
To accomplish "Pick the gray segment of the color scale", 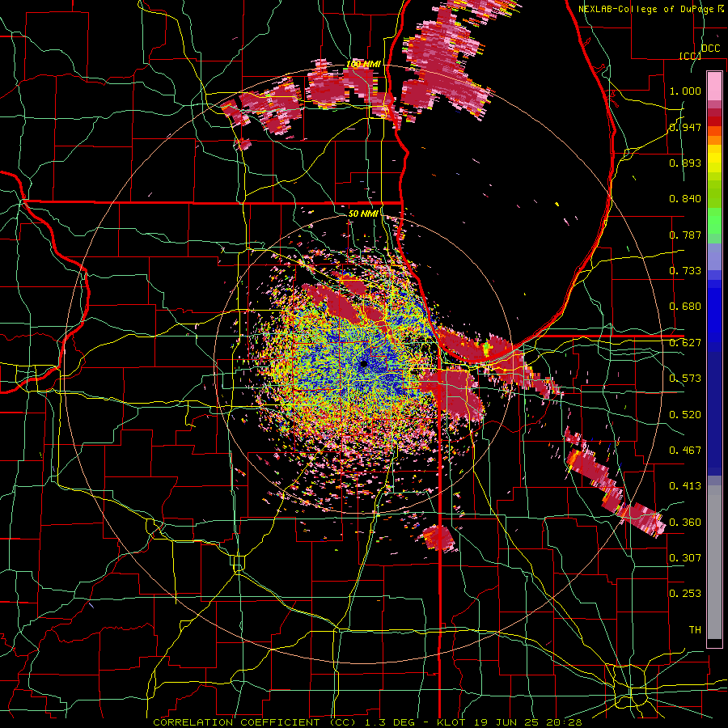I will [x=714, y=562].
